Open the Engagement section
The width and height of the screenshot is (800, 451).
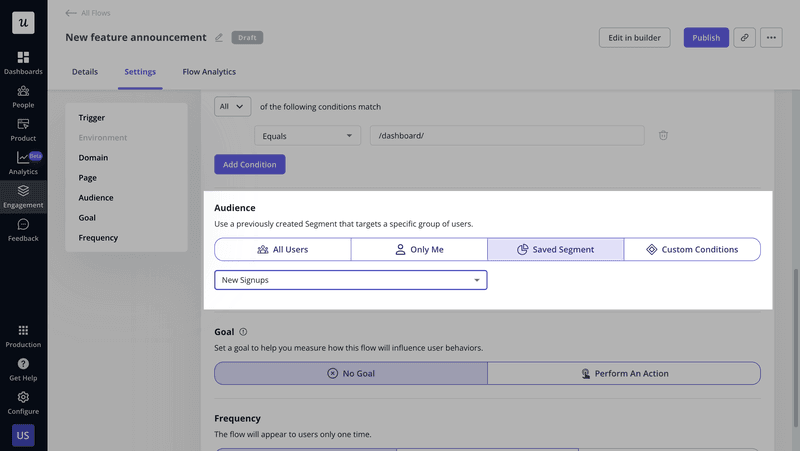click(x=23, y=197)
